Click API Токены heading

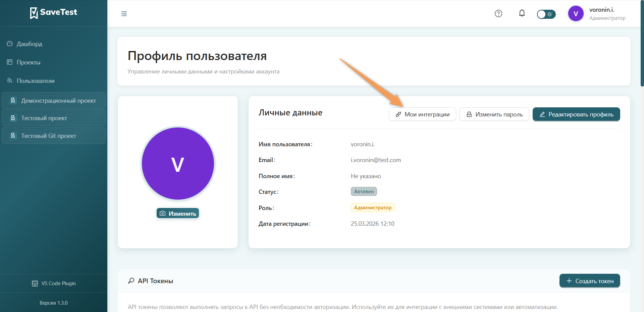point(156,281)
